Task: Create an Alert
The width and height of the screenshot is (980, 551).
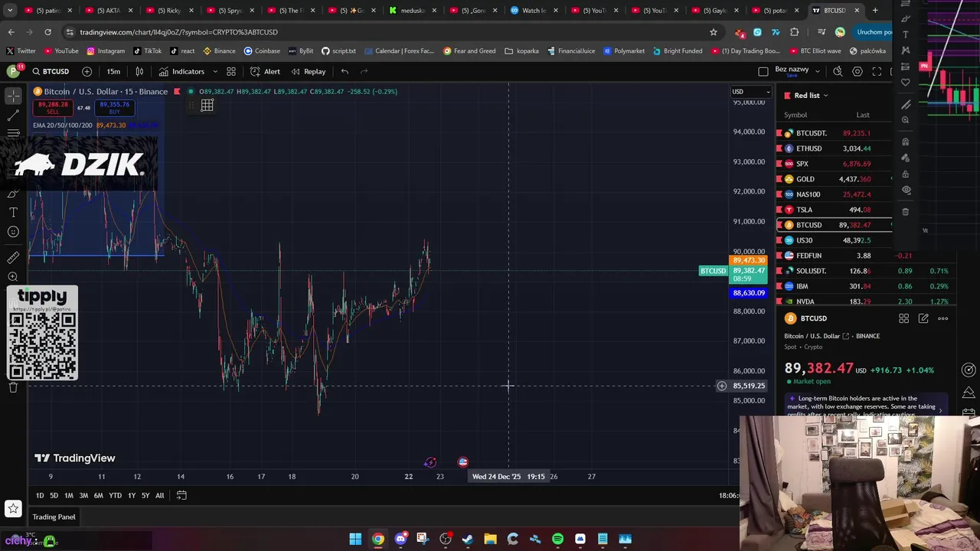Action: point(265,71)
